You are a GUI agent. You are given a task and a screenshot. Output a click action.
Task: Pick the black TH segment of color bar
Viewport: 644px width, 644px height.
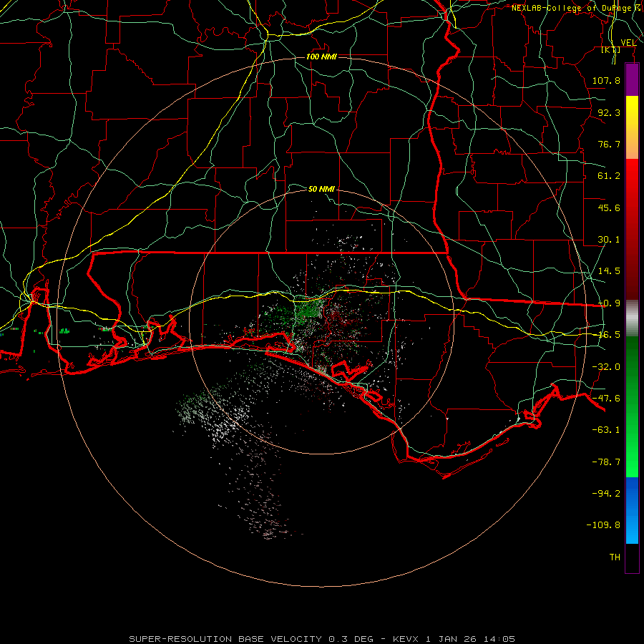click(x=632, y=557)
